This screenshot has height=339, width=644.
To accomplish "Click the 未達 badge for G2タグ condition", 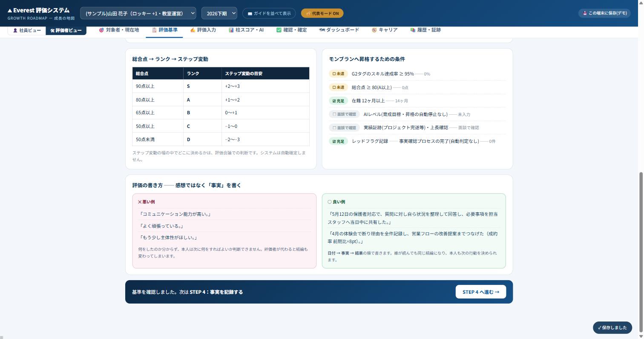I will 338,74.
